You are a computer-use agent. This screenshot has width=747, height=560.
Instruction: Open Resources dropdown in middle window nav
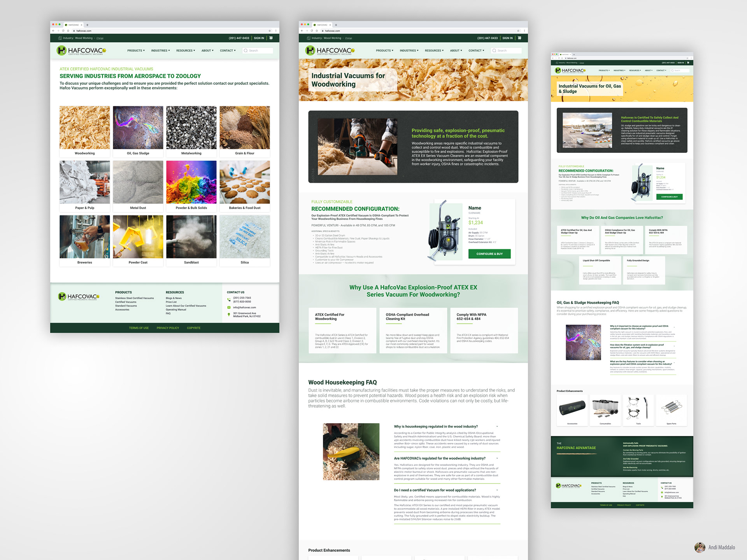tap(434, 51)
